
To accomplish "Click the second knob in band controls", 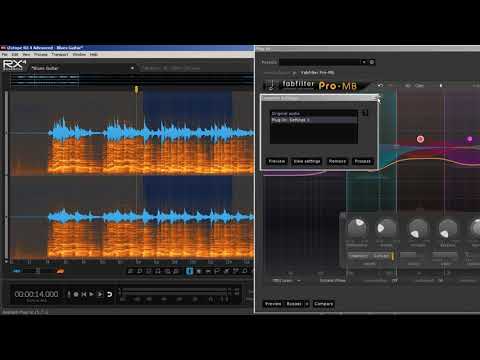I will click(386, 228).
